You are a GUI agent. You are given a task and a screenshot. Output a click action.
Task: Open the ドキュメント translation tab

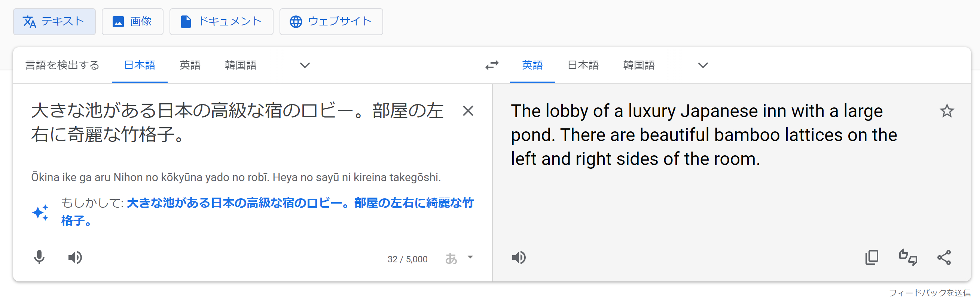pyautogui.click(x=222, y=22)
